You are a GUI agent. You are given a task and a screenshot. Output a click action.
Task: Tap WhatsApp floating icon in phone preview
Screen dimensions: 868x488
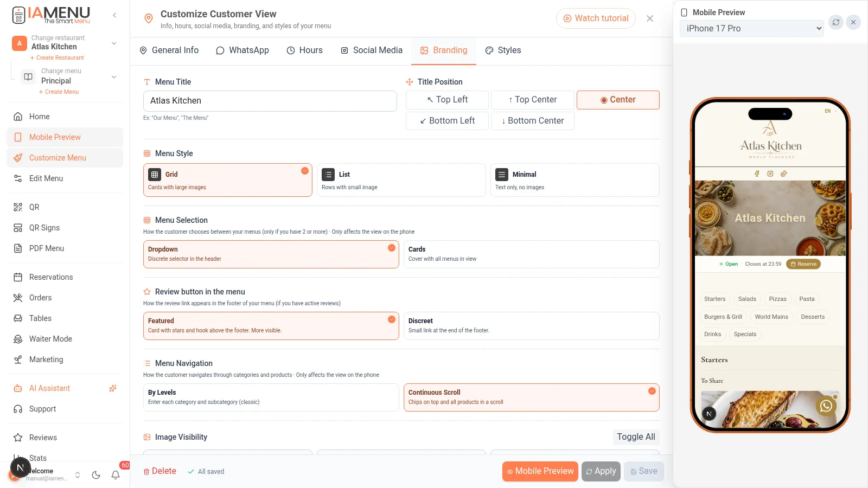coord(826,406)
